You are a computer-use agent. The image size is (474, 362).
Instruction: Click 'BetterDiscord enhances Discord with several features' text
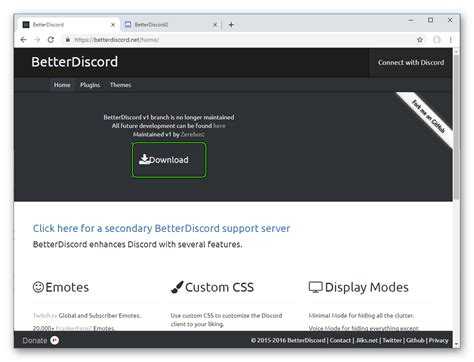[137, 245]
